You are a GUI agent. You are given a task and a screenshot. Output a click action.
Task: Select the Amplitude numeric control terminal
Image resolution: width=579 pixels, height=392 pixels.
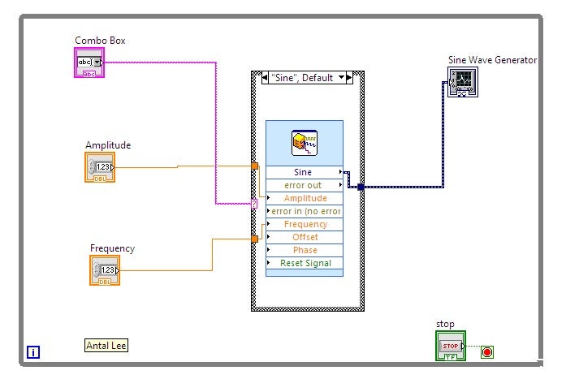pyautogui.click(x=100, y=167)
